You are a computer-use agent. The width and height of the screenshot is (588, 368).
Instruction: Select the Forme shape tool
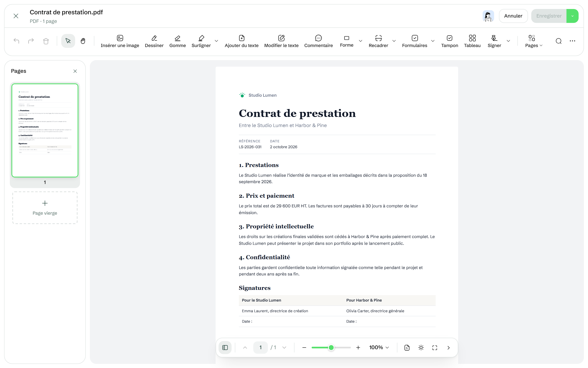tap(346, 41)
